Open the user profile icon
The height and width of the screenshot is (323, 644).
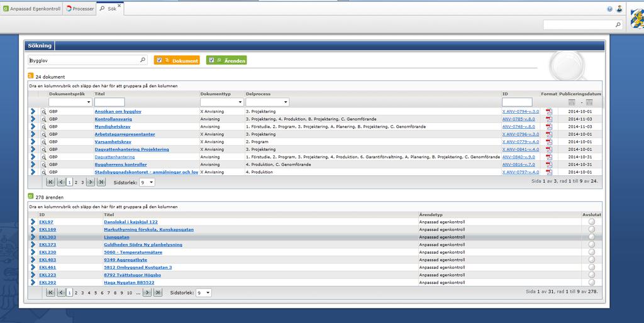619,9
